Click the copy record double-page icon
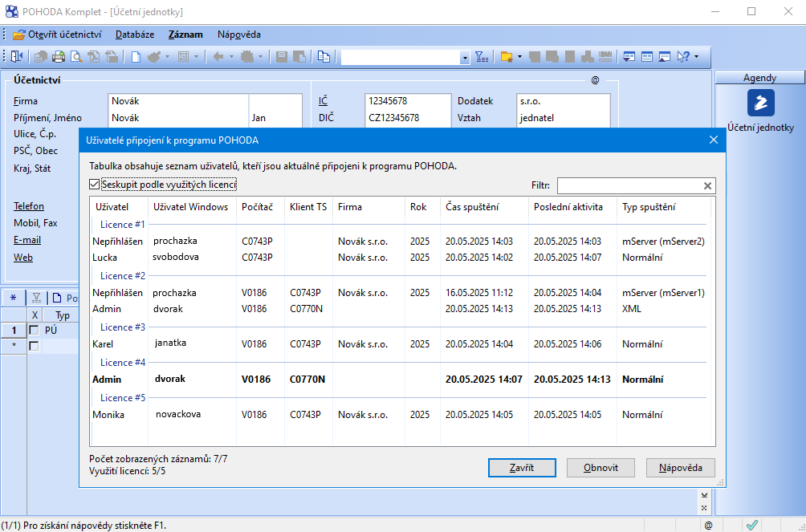This screenshot has height=532, width=806. (x=324, y=56)
